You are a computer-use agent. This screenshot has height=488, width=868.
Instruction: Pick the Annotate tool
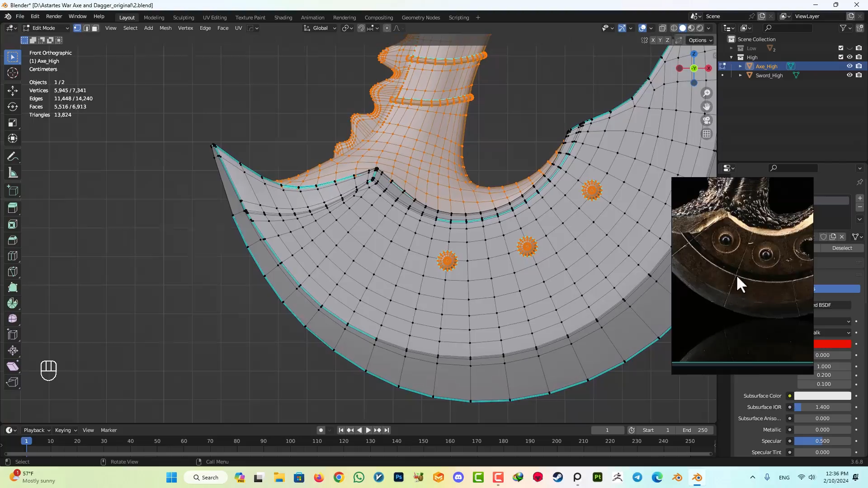click(x=12, y=156)
